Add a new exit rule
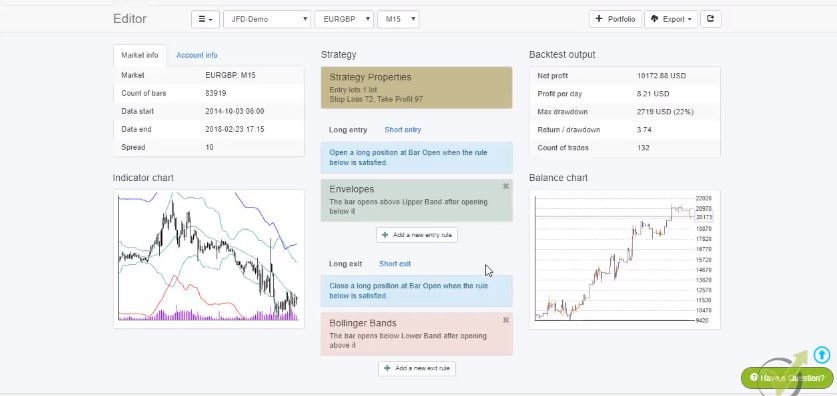837x396 pixels. point(417,368)
